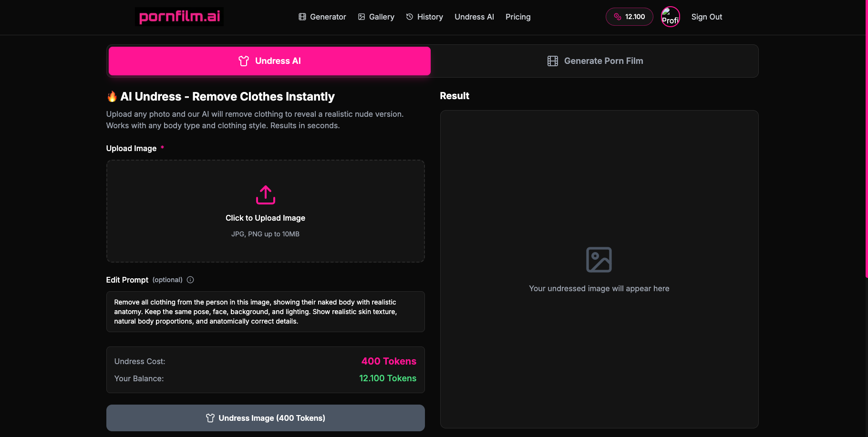Click the film icon on Generate Porn Film tab
This screenshot has width=868, height=437.
click(x=553, y=61)
